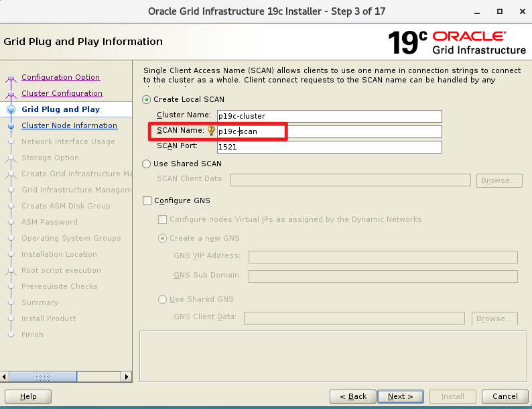Click the GNS Sub Domain field
The height and width of the screenshot is (409, 532).
click(x=383, y=276)
